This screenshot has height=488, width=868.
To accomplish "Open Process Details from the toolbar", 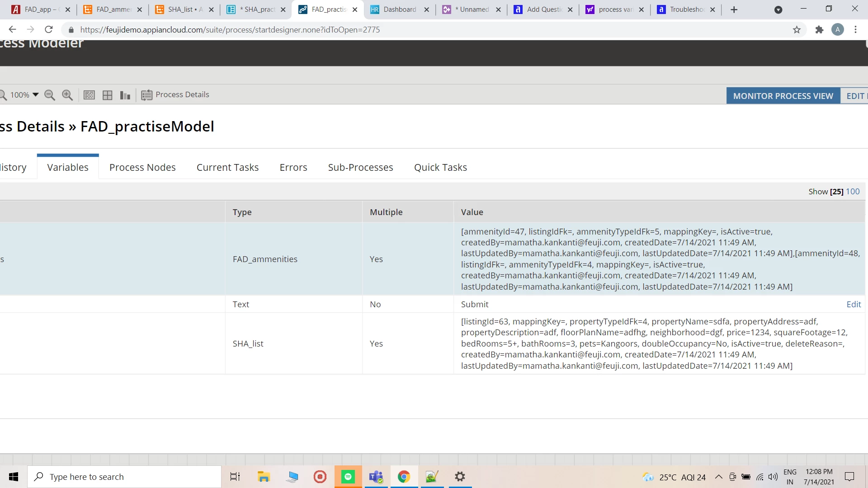I will point(175,95).
